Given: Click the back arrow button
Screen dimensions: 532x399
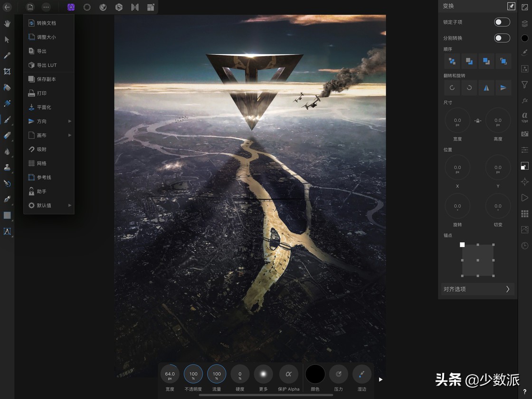Looking at the screenshot, I should pyautogui.click(x=7, y=7).
